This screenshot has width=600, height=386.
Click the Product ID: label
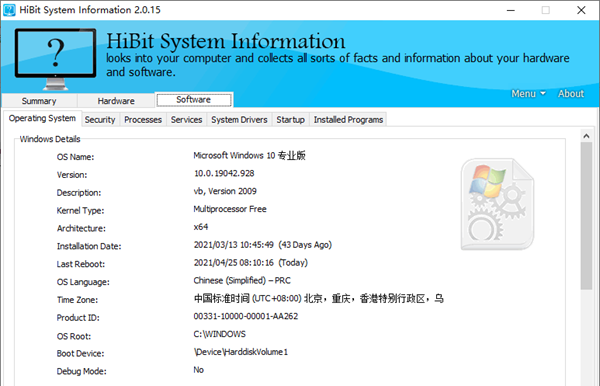(78, 318)
